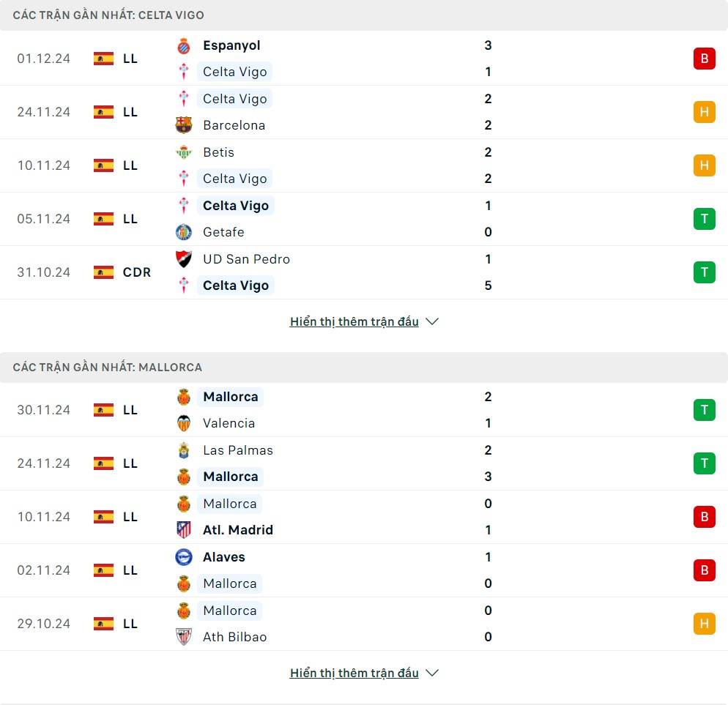Click the Betis team logo
The width and height of the screenshot is (728, 705).
[x=184, y=152]
